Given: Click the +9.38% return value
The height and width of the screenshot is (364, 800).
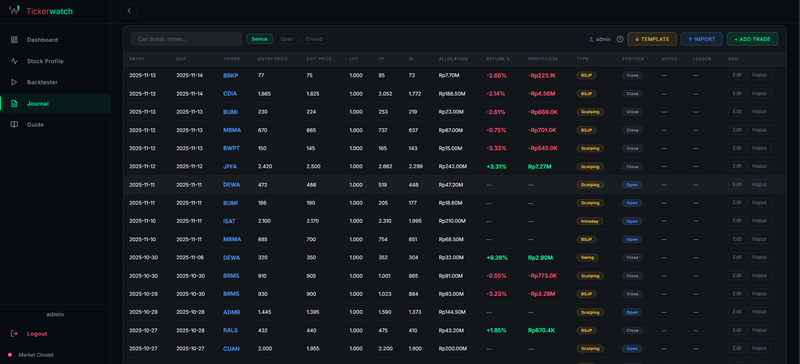Looking at the screenshot, I should pos(496,258).
